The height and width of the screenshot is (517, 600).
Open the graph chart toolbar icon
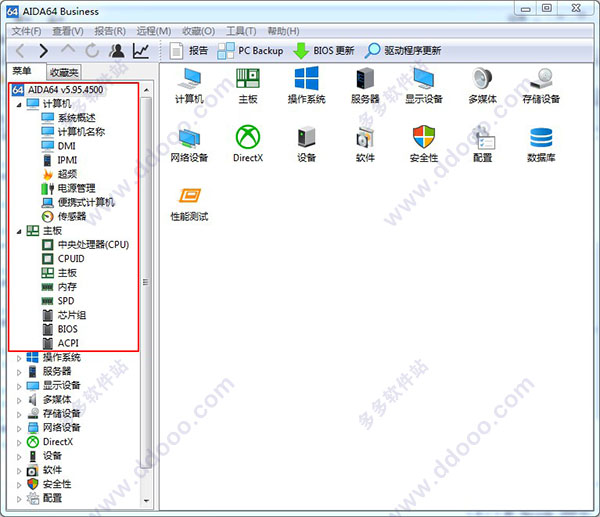pyautogui.click(x=141, y=51)
